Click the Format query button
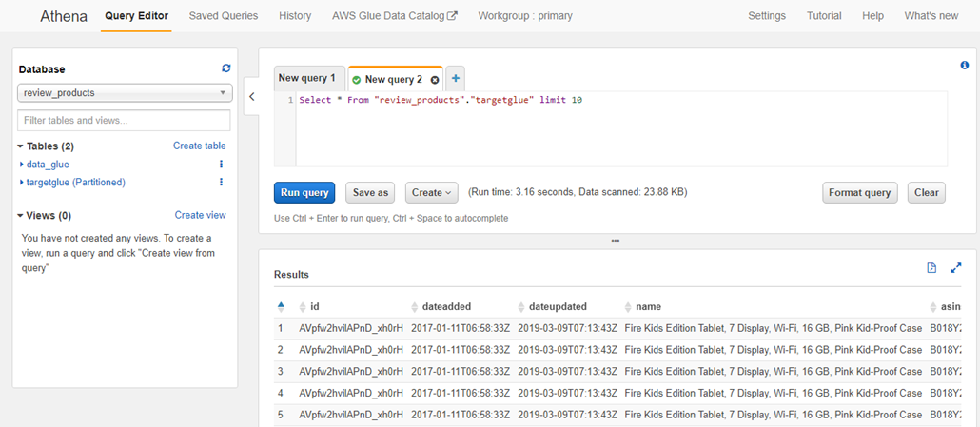980x427 pixels. click(x=859, y=192)
